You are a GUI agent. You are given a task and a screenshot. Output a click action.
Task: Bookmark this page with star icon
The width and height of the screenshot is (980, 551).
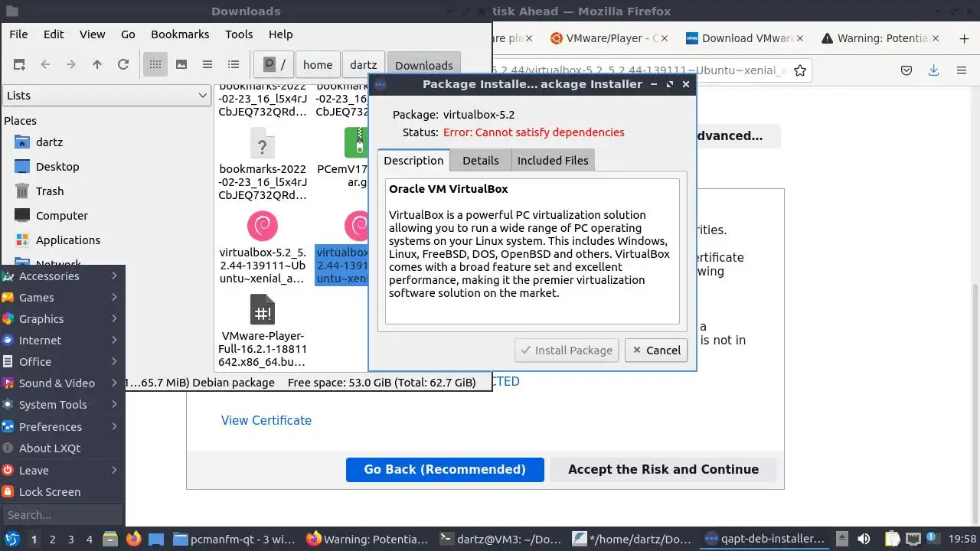[800, 70]
